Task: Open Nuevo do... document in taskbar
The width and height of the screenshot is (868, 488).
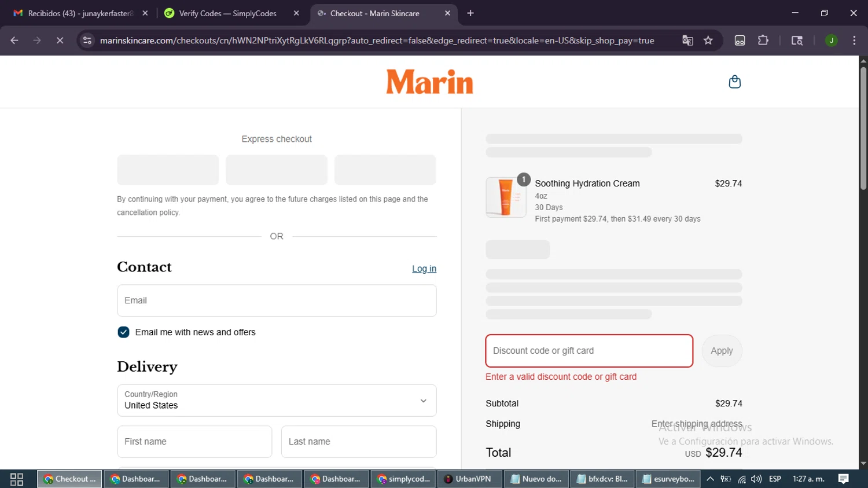Action: 536,479
